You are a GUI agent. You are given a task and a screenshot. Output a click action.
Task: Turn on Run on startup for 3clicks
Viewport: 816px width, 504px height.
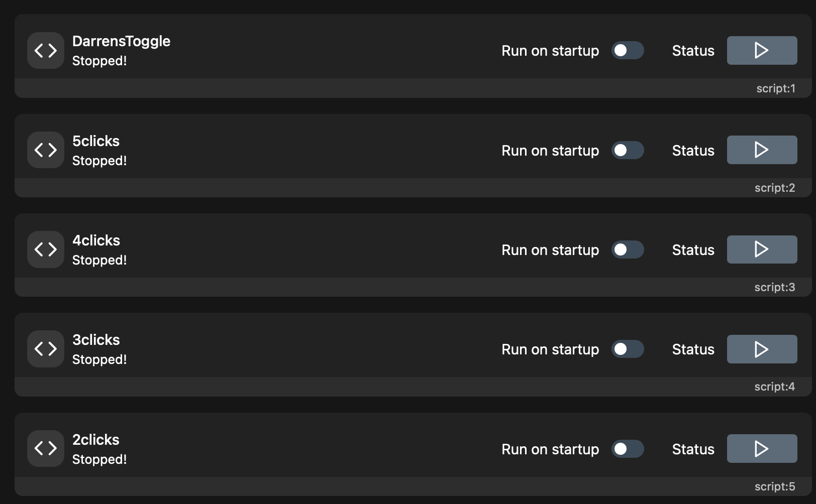[x=628, y=349]
